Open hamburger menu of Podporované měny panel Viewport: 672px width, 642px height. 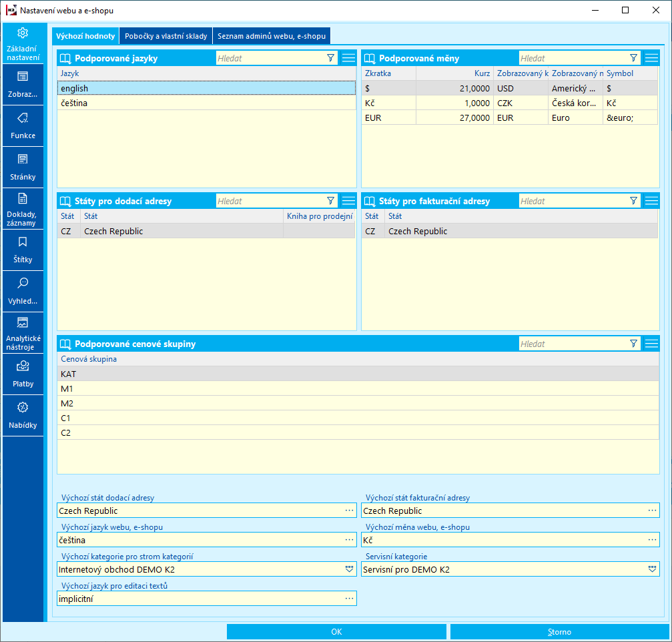pos(651,58)
